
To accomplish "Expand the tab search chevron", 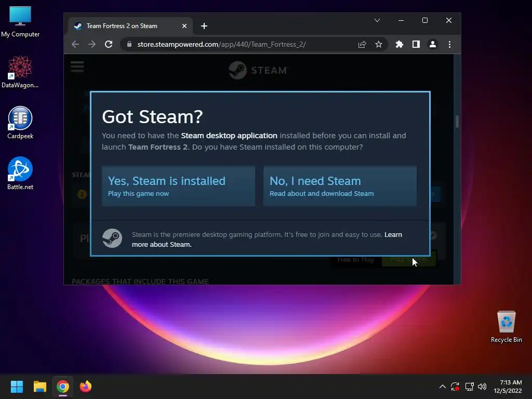I will 377,20.
